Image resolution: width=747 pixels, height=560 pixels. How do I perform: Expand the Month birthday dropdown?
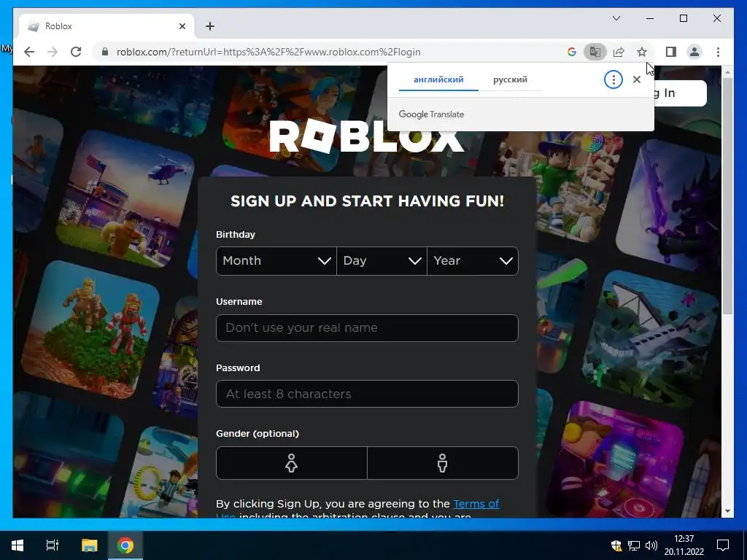(276, 261)
